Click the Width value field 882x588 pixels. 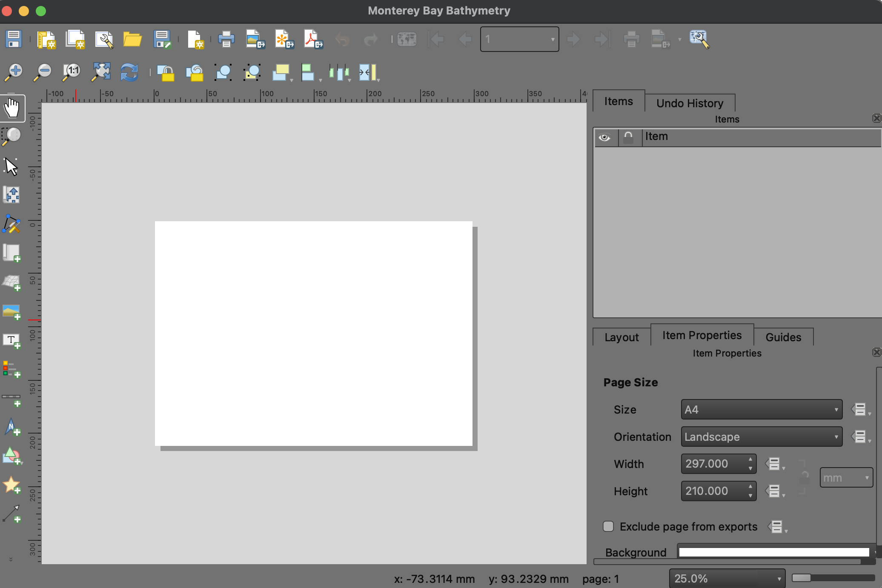[x=719, y=464]
